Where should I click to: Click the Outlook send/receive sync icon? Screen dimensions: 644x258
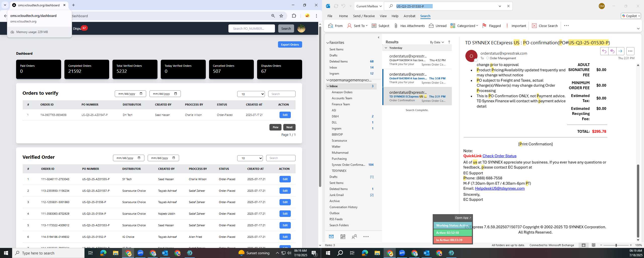pyautogui.click(x=336, y=6)
